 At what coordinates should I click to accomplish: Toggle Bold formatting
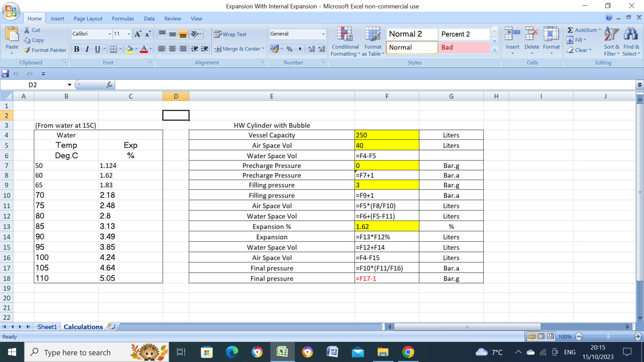click(x=76, y=49)
